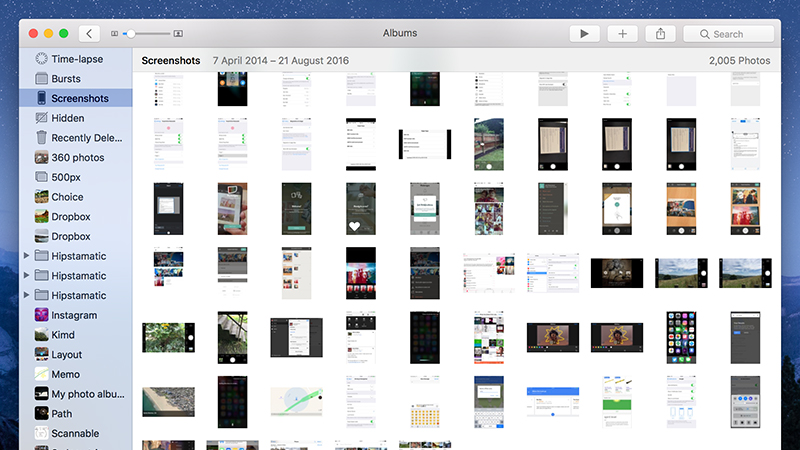Screen dimensions: 800x450
Task: Open the Hidden album
Action: [x=76, y=118]
